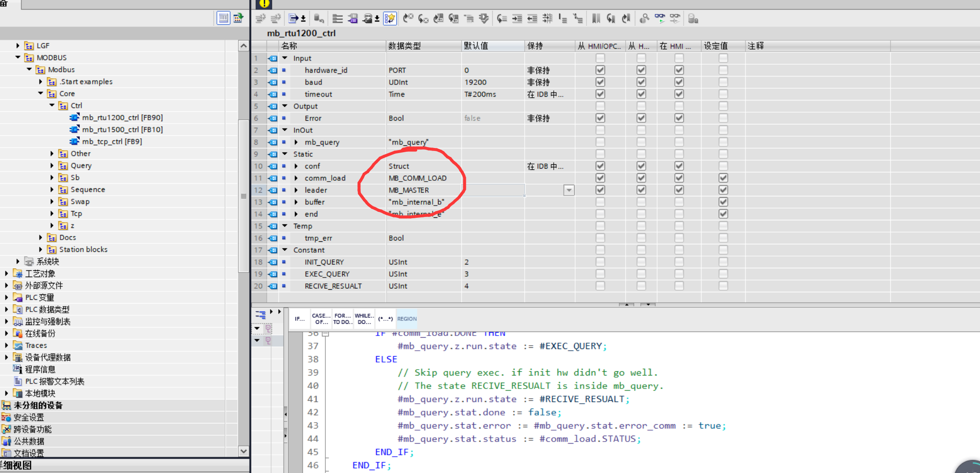
Task: Uncheck HMI/OPC accessible for hardware_id
Action: (600, 70)
